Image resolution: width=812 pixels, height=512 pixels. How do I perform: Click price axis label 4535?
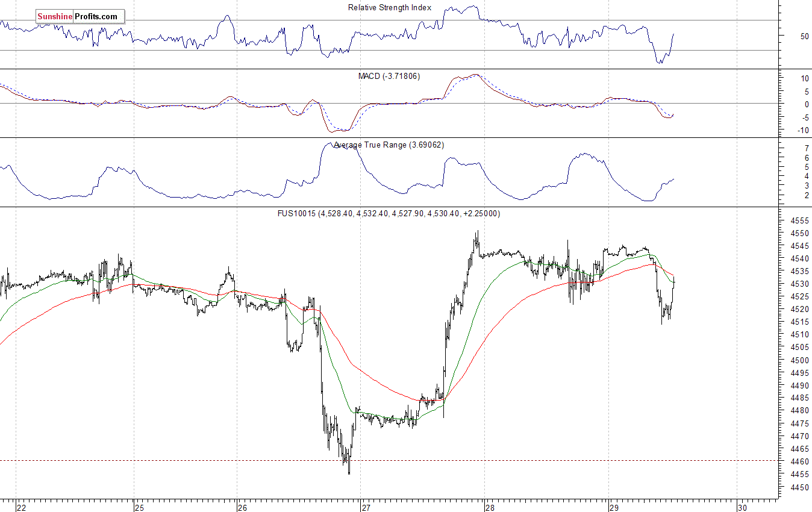click(799, 272)
